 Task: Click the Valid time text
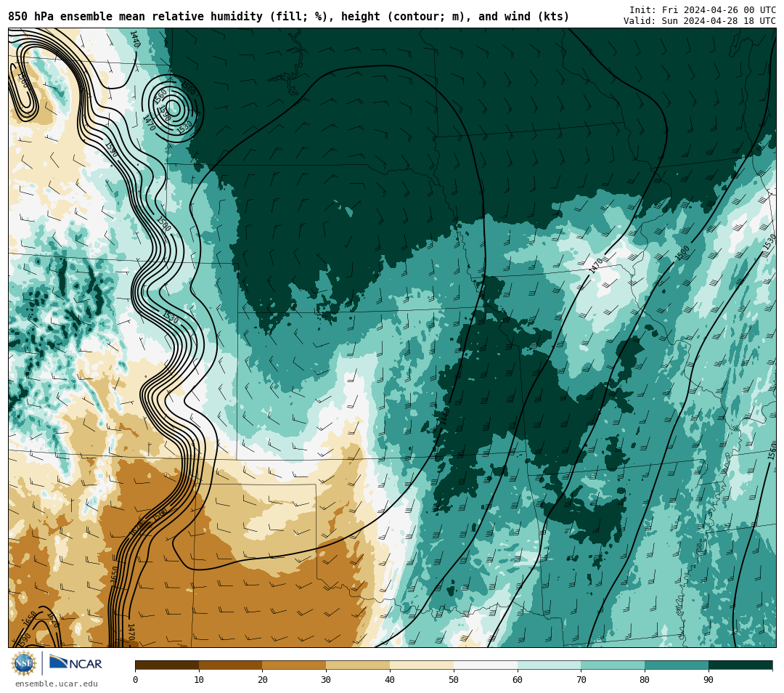700,21
